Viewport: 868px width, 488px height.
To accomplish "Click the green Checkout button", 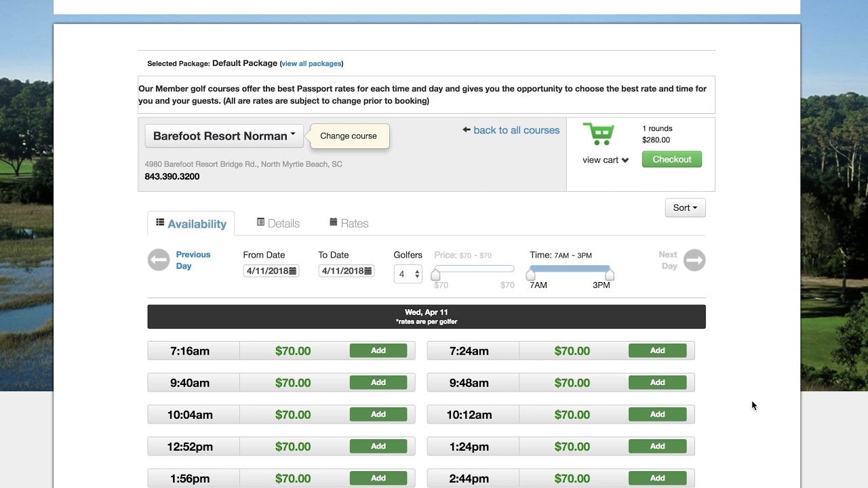I will point(672,159).
